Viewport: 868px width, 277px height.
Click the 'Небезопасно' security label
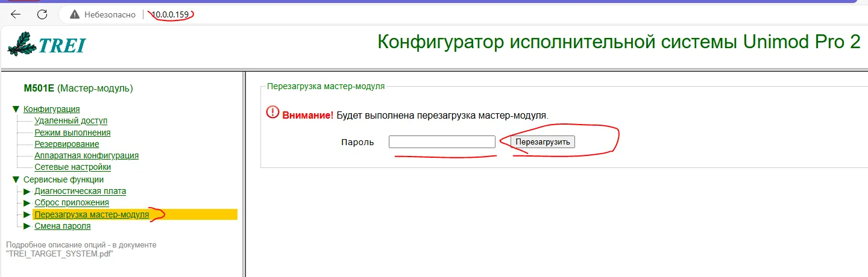tap(110, 14)
